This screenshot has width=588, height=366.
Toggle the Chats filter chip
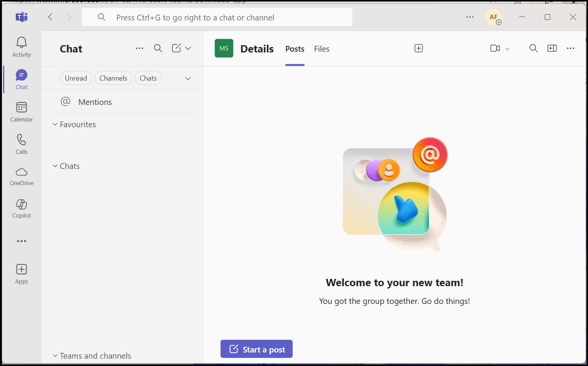[x=148, y=78]
